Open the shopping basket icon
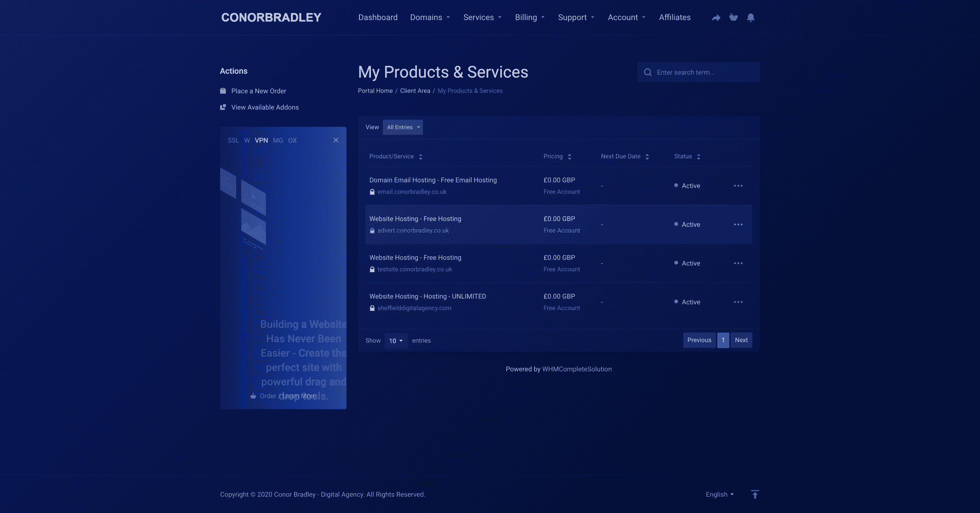Viewport: 980px width, 513px height. pyautogui.click(x=733, y=17)
